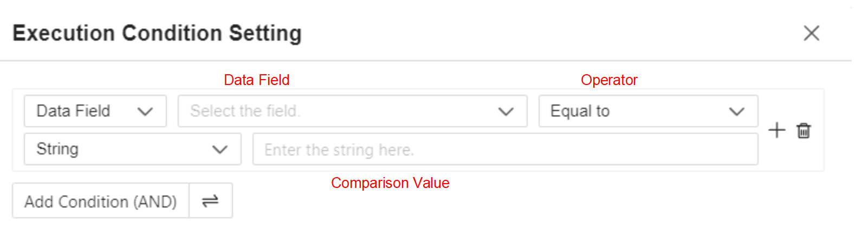Click the 'Execution Condition Setting' dialog title
The height and width of the screenshot is (247, 868).
click(157, 33)
